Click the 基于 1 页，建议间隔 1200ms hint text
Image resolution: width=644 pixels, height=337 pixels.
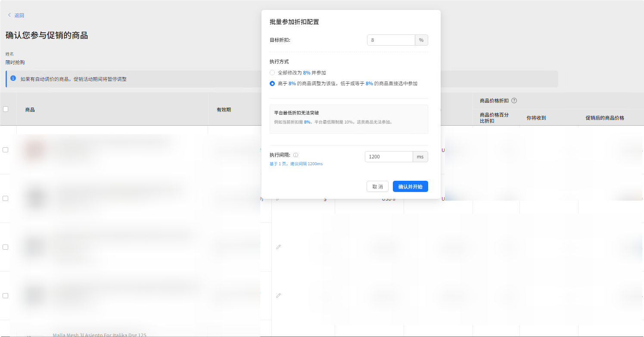296,164
